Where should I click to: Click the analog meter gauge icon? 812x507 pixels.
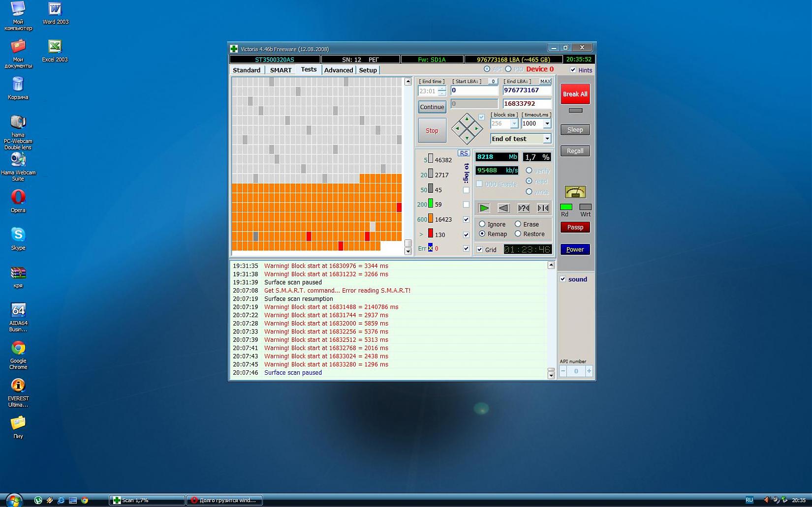tap(575, 191)
